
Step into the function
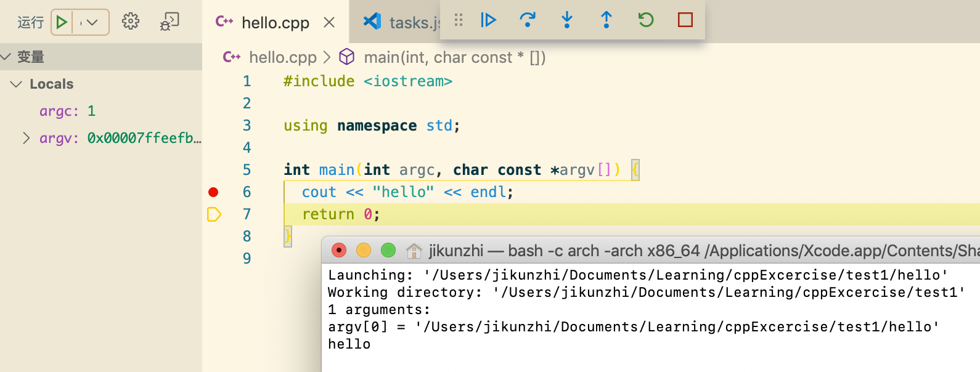pyautogui.click(x=567, y=20)
